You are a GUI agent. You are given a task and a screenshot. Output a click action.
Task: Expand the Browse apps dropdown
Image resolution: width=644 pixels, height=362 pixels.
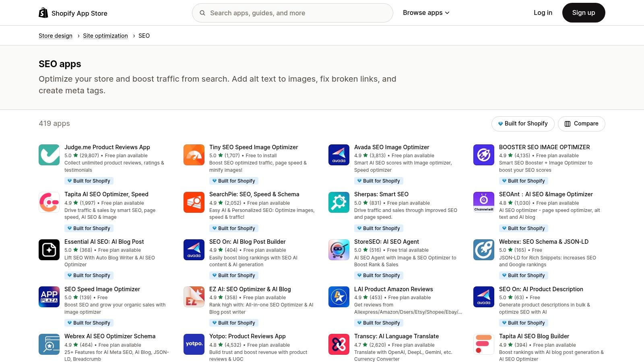point(426,13)
